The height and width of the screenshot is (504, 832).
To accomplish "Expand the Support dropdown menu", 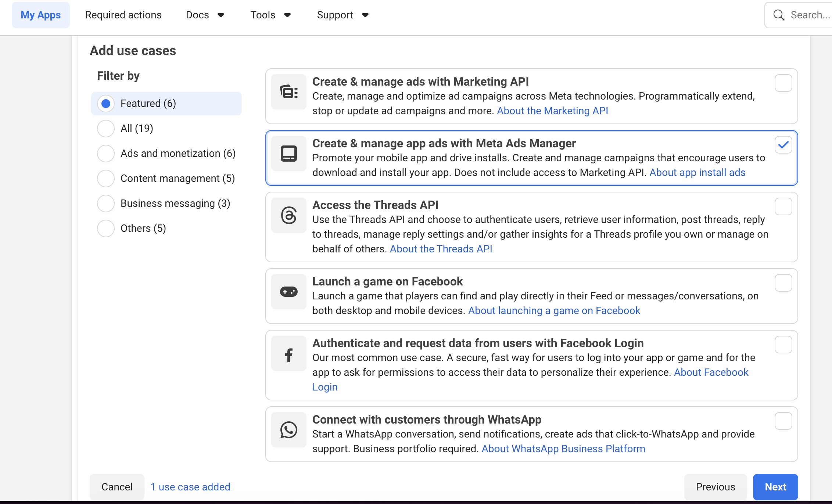I will 343,15.
